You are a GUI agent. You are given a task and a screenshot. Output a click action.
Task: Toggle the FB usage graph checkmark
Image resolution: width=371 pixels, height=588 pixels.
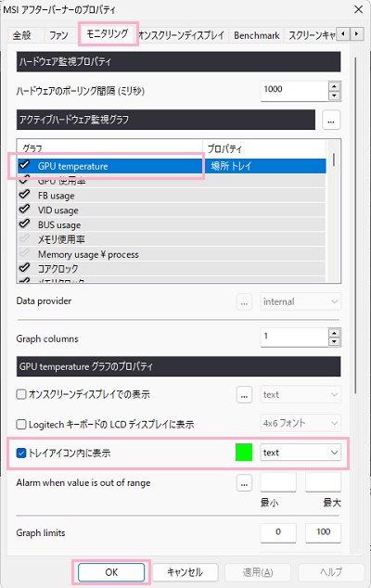(x=25, y=194)
